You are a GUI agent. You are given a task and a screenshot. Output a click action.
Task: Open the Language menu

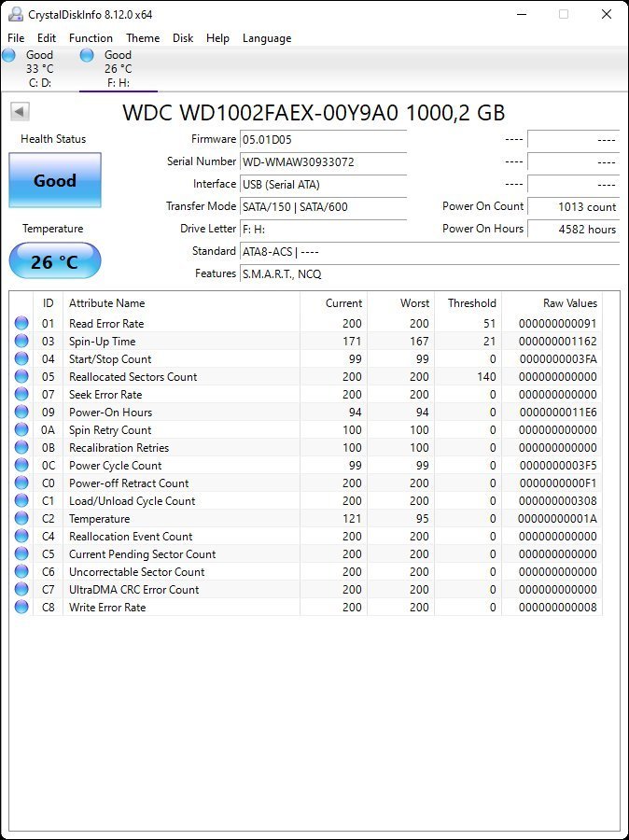(x=267, y=38)
